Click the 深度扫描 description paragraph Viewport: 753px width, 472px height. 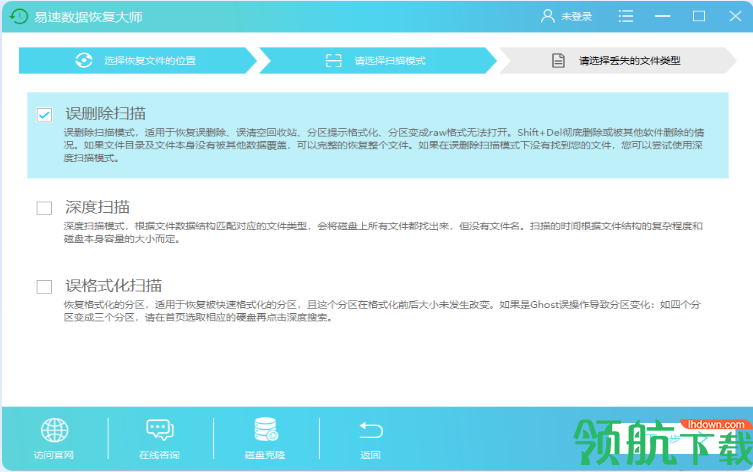383,232
